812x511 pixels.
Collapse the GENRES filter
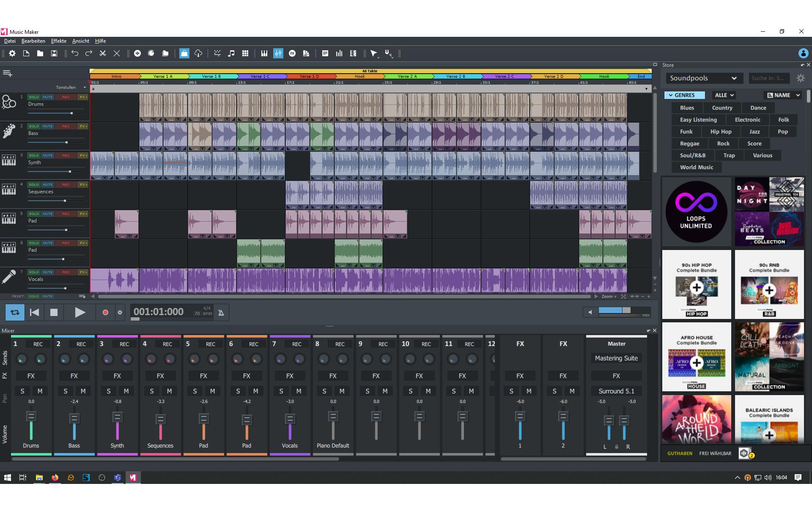pos(684,95)
